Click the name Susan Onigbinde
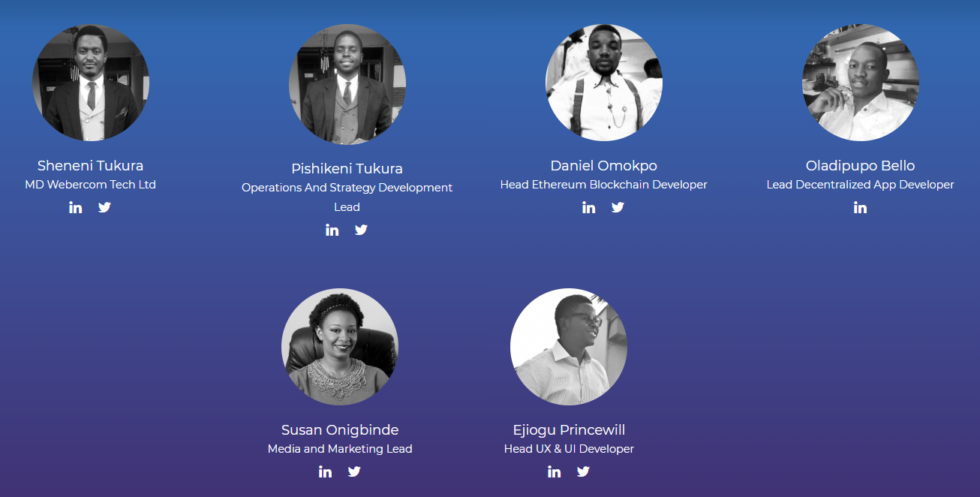980x497 pixels. pos(340,430)
